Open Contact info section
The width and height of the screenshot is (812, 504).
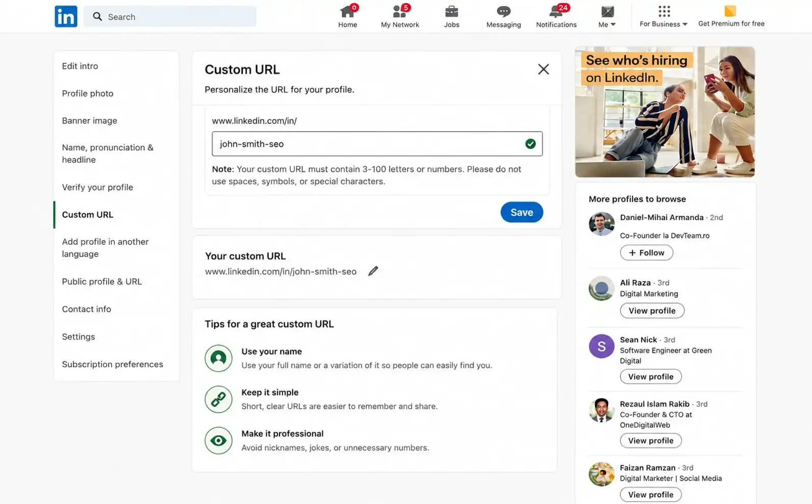86,309
